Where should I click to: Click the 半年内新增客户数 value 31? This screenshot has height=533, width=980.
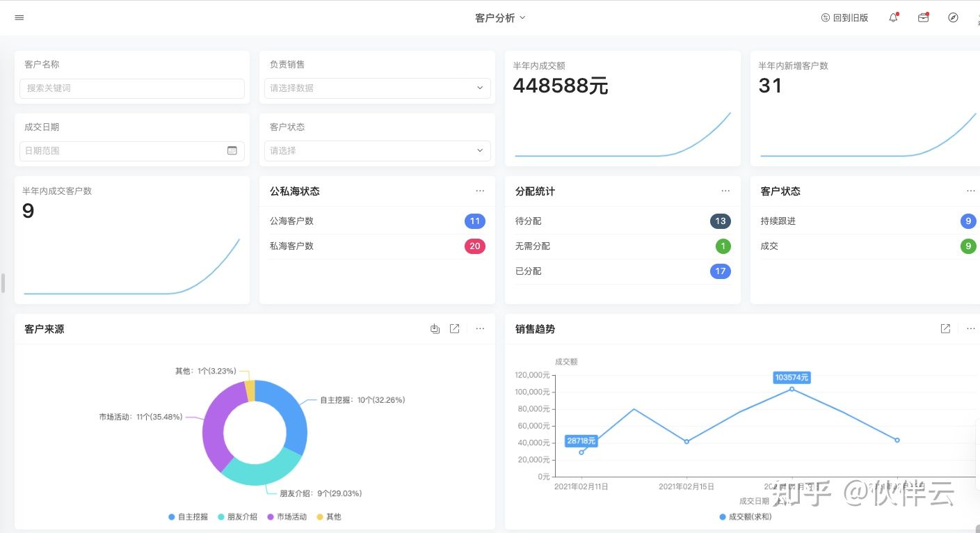(771, 86)
